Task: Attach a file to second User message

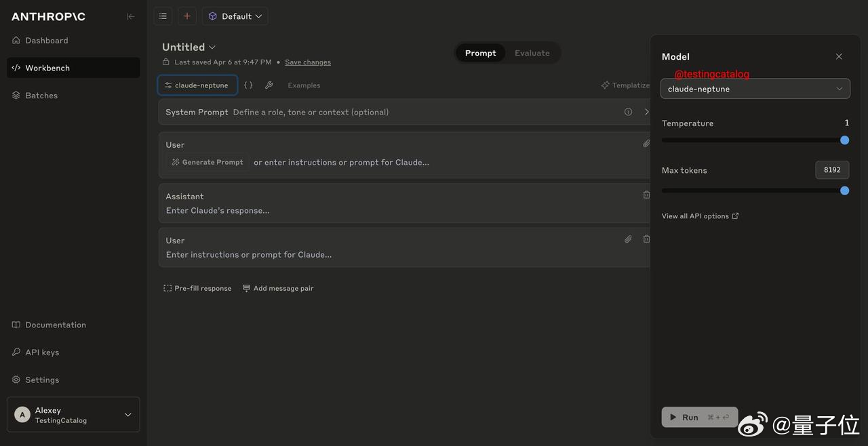Action: pyautogui.click(x=628, y=239)
